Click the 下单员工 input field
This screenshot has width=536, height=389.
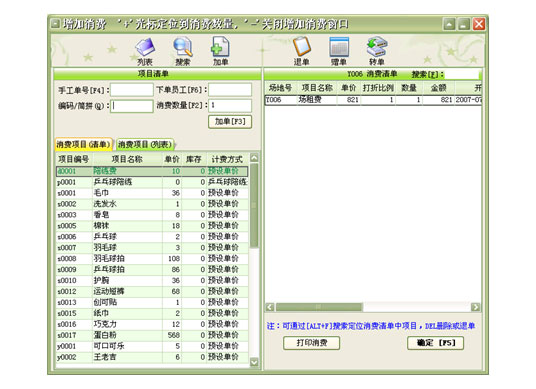(x=230, y=90)
